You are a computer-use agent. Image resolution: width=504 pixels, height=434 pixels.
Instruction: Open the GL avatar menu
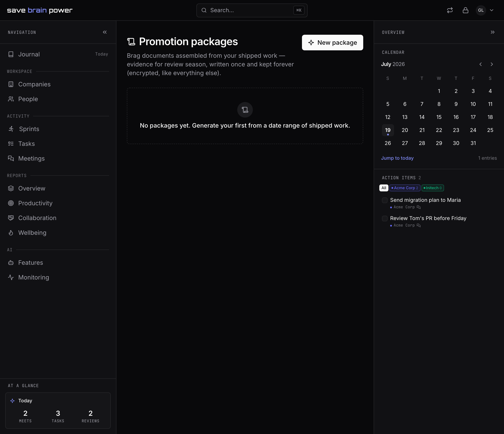pyautogui.click(x=481, y=10)
